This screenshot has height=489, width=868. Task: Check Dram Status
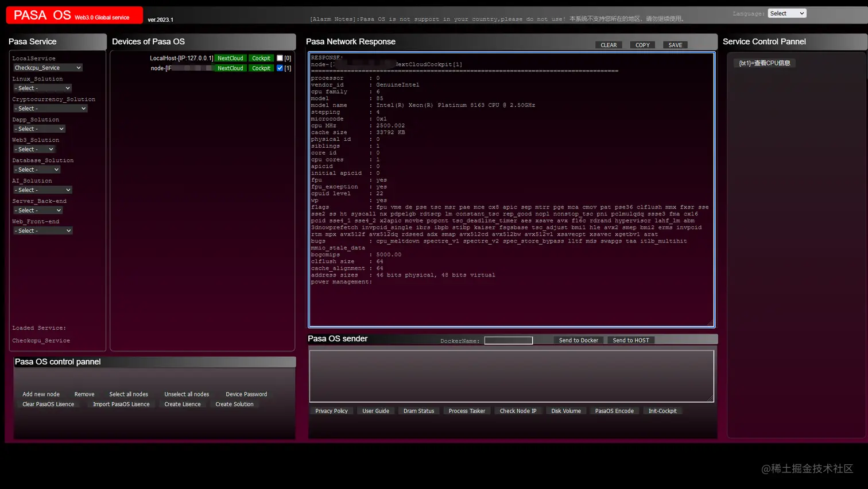(418, 411)
